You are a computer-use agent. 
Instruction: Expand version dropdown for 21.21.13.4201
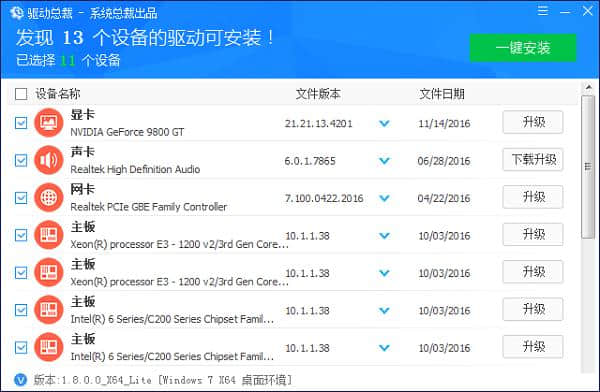pos(384,124)
